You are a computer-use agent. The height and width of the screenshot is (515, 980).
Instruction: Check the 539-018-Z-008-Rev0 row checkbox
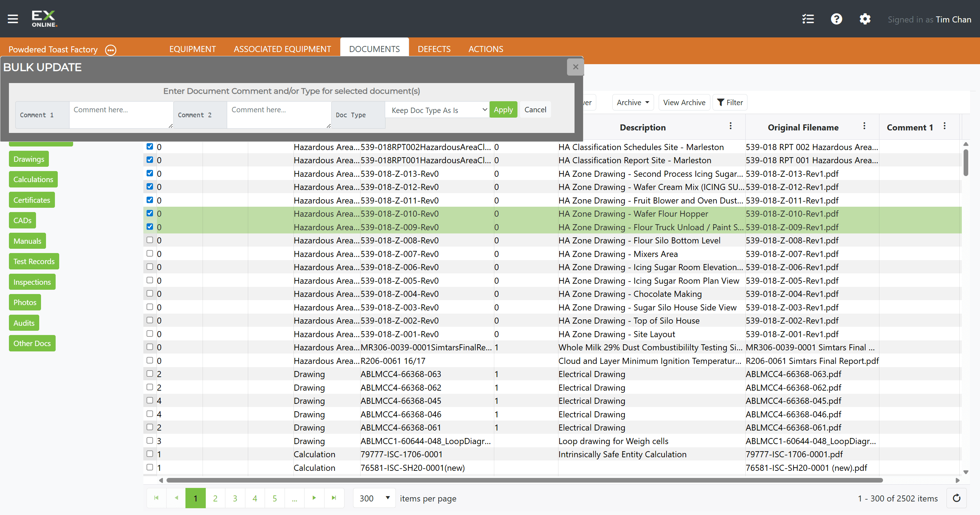click(x=150, y=240)
